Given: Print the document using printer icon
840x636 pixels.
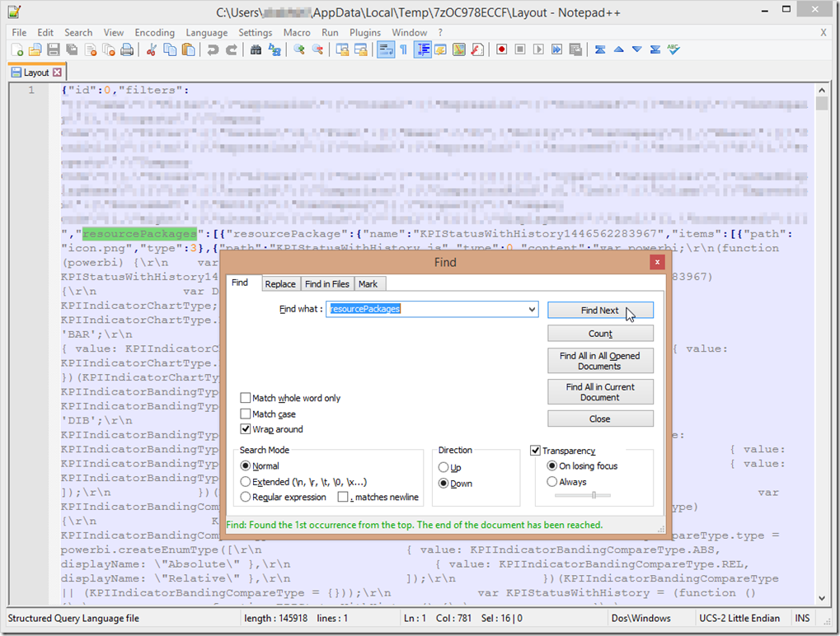Looking at the screenshot, I should [127, 49].
